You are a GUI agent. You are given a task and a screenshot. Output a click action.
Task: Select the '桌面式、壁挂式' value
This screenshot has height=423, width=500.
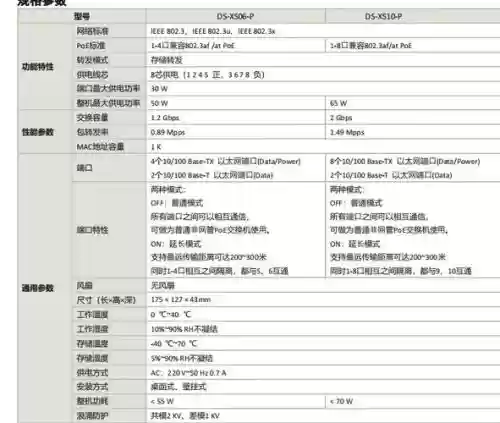[178, 387]
